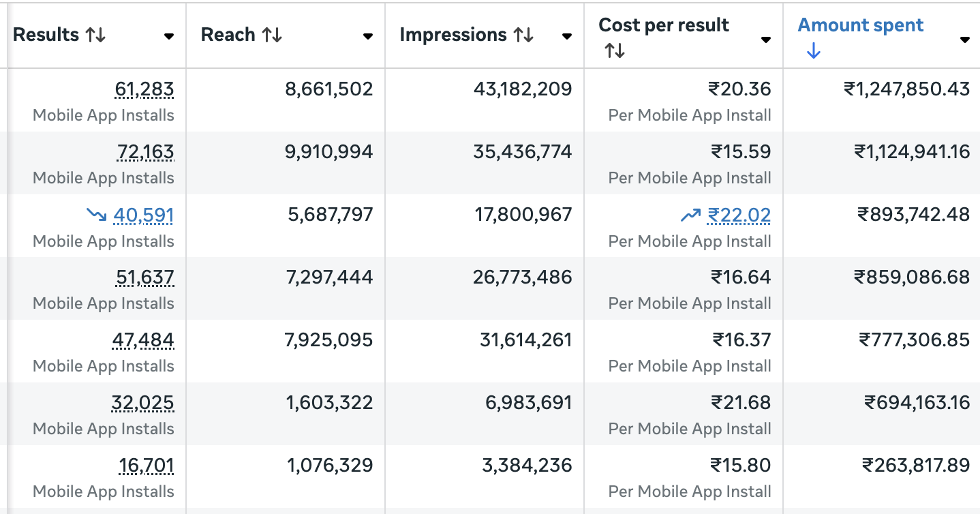Viewport: 980px width, 514px height.
Task: Select reach cell 1,603,322
Action: click(330, 403)
